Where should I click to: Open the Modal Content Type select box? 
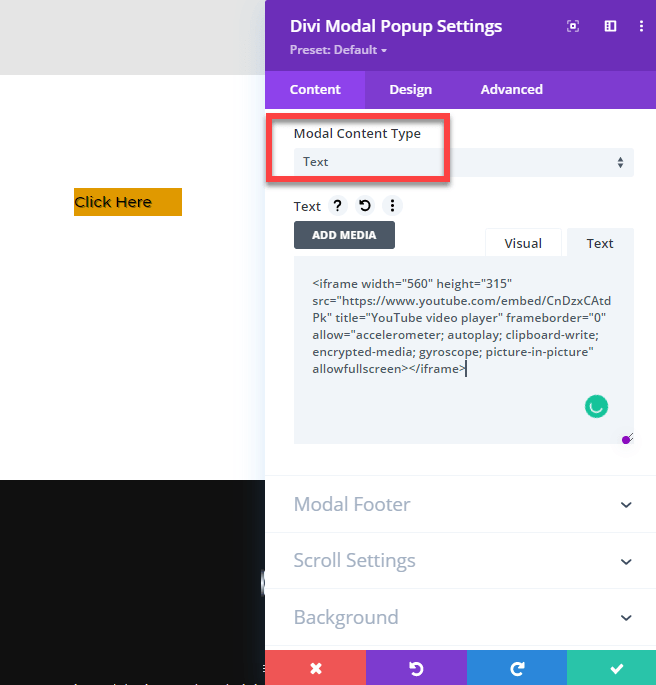(463, 162)
